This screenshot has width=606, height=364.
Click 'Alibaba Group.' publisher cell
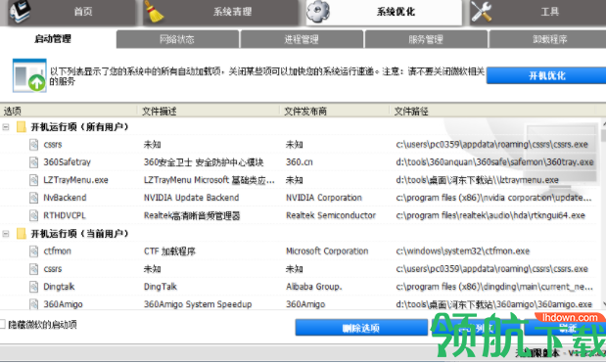(314, 287)
